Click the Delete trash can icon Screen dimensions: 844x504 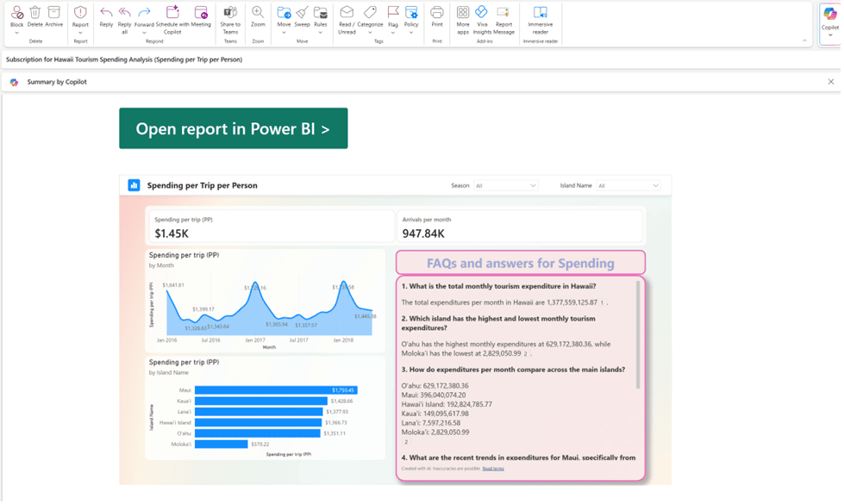[x=35, y=13]
